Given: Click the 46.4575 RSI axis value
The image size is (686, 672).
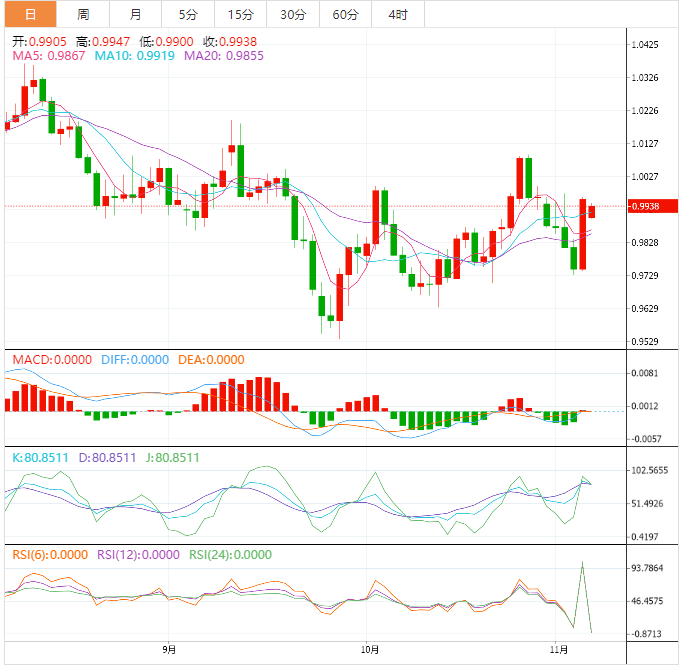Looking at the screenshot, I should [x=648, y=601].
